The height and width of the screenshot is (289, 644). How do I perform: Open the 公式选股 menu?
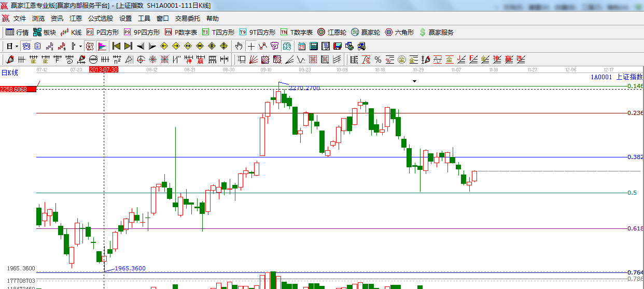100,18
